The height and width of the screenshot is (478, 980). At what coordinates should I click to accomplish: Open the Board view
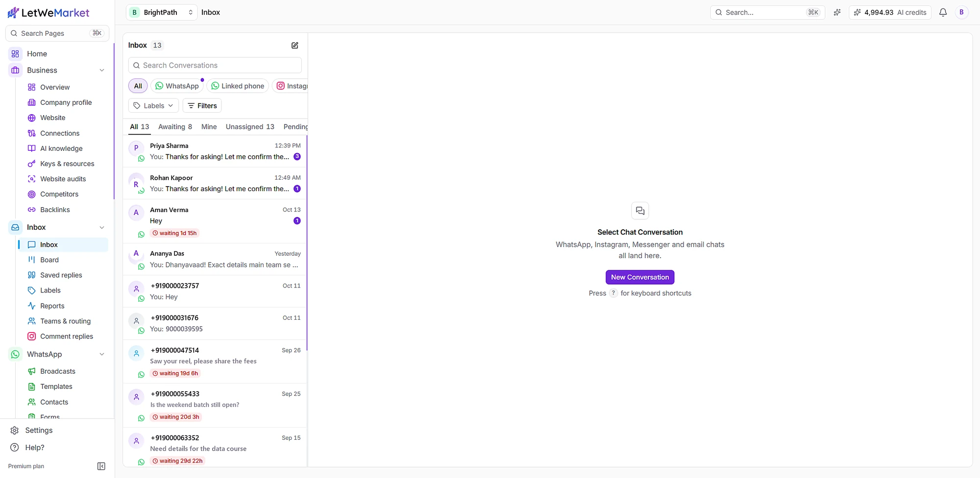[x=49, y=260]
